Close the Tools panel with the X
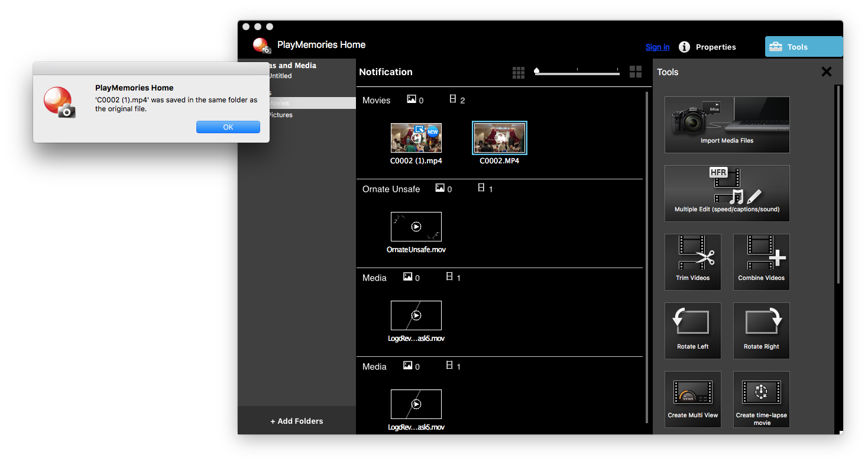 (827, 72)
